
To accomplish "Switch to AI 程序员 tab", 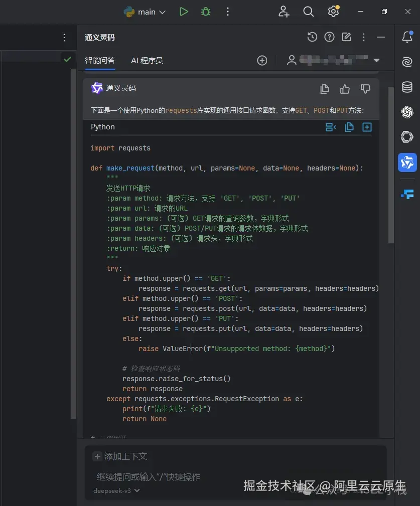I will click(x=147, y=60).
